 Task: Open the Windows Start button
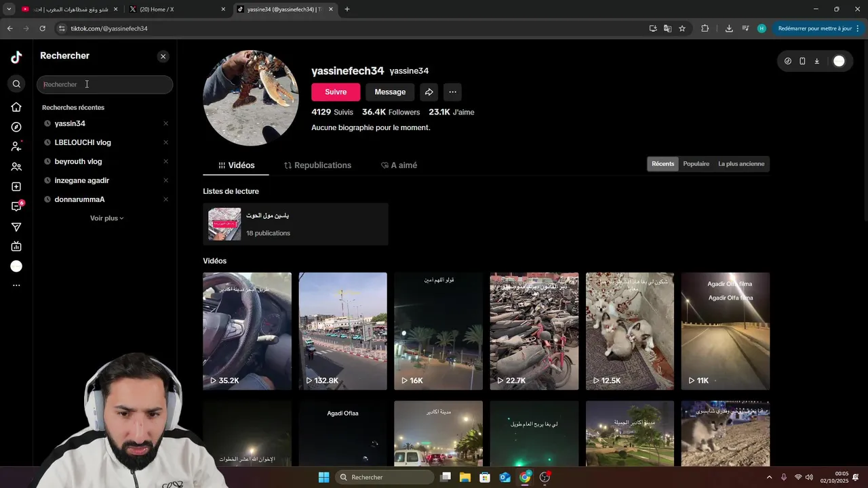[x=323, y=477]
